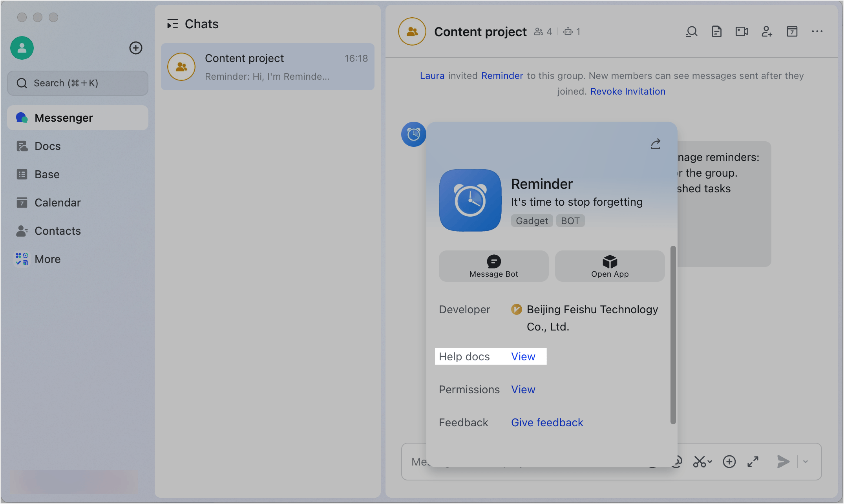Open the send options dropdown
This screenshot has width=844, height=504.
coord(806,462)
